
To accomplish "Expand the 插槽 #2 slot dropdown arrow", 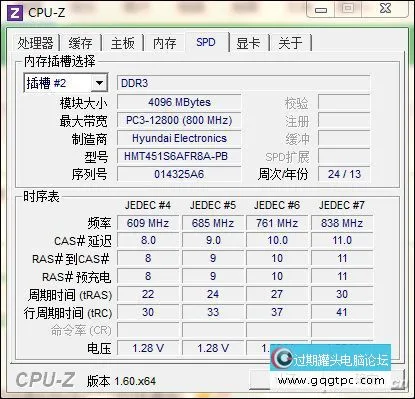I will click(99, 83).
